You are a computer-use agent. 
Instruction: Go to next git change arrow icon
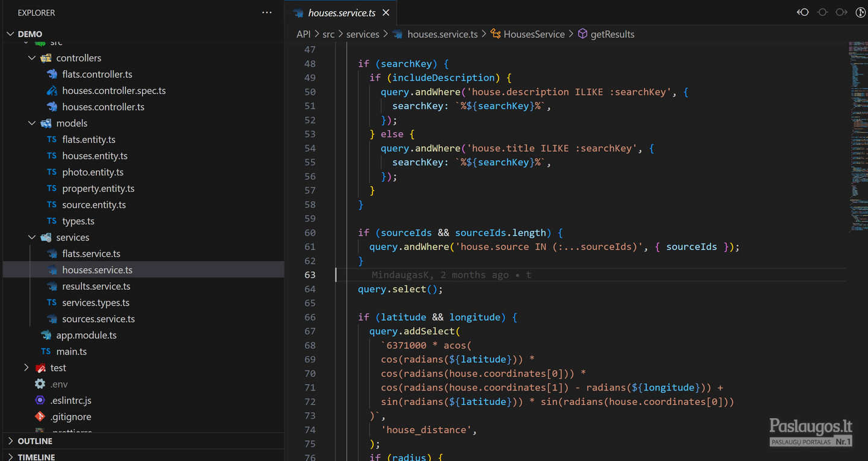tap(841, 12)
